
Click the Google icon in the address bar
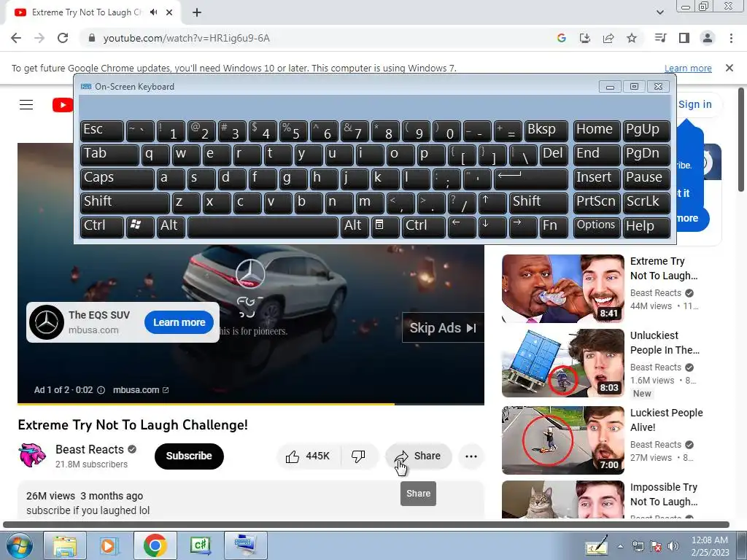click(561, 38)
